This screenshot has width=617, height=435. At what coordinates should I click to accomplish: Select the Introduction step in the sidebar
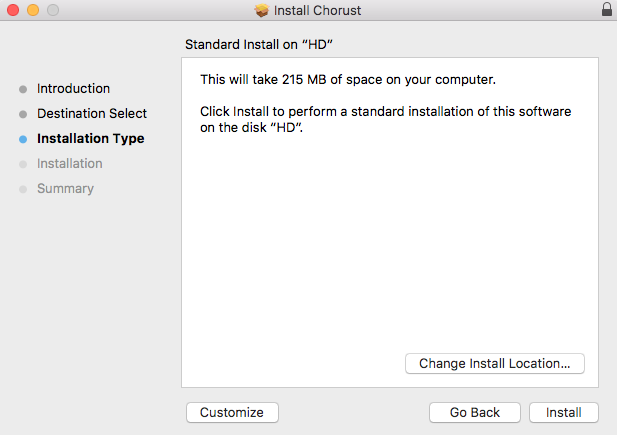[73, 89]
